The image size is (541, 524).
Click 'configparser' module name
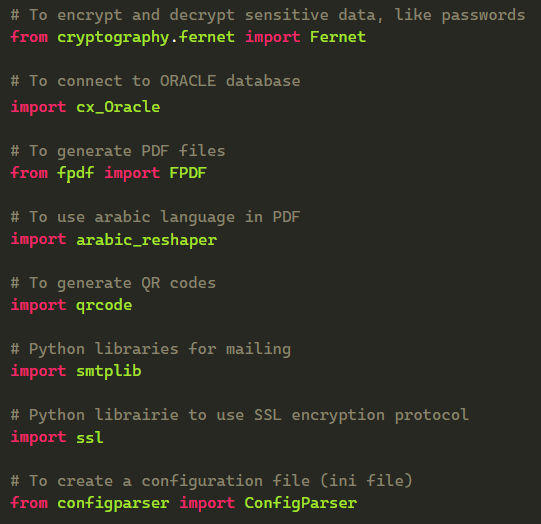(x=113, y=503)
